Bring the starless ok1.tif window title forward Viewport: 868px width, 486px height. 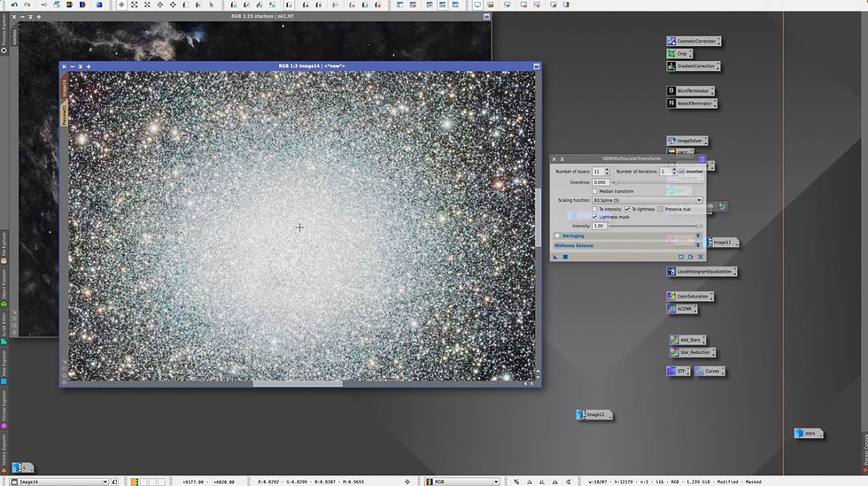coord(262,17)
